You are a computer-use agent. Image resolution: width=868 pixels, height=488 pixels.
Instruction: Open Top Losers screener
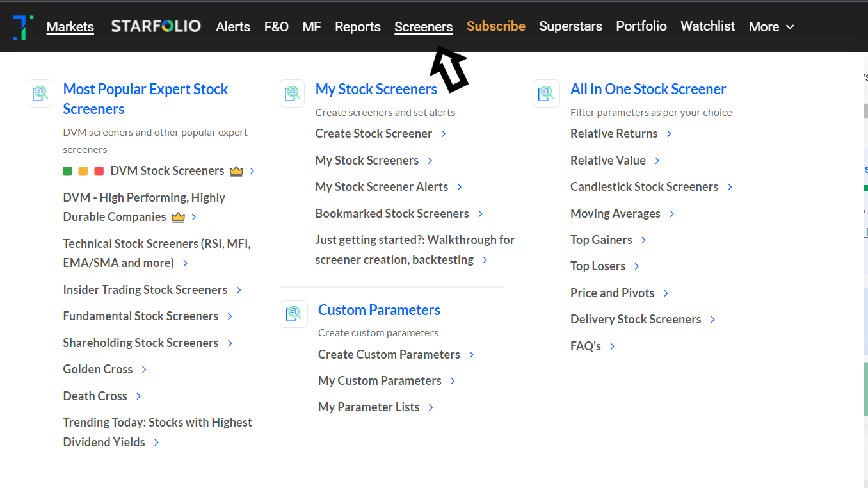click(598, 266)
